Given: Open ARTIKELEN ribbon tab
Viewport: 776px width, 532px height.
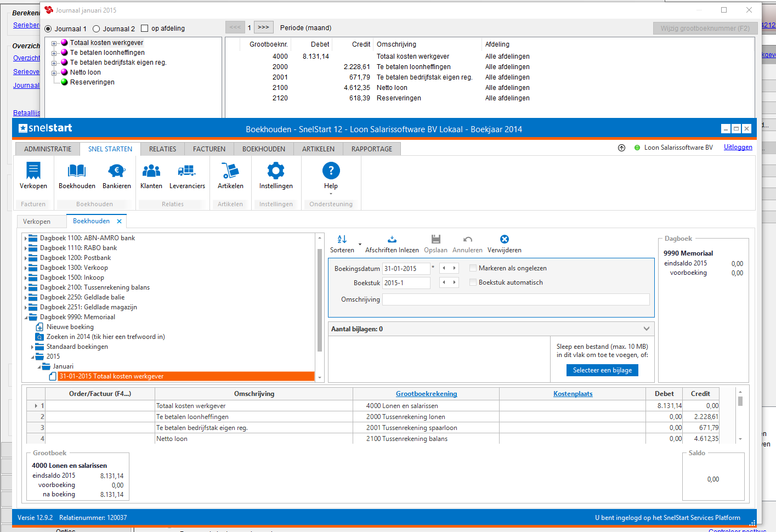Looking at the screenshot, I should (x=318, y=149).
